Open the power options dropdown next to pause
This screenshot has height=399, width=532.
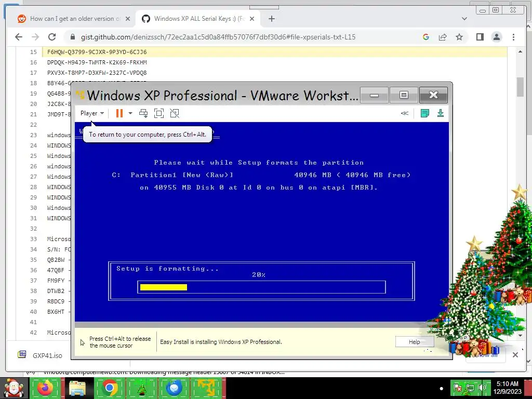(130, 113)
